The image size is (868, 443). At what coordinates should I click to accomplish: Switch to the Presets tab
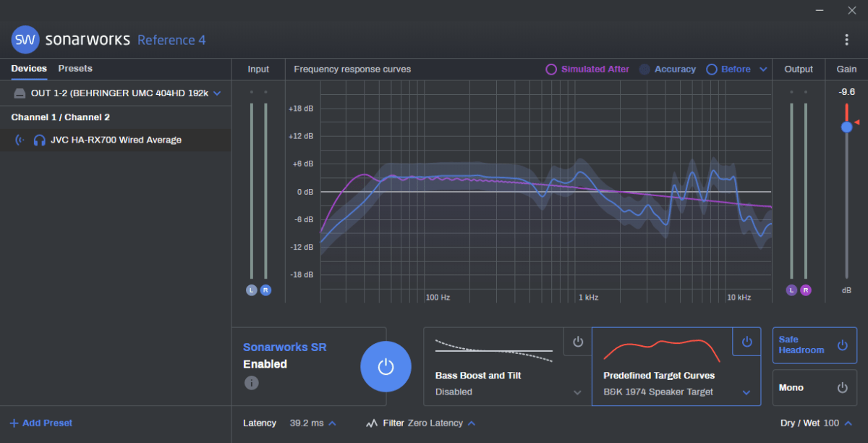(75, 68)
